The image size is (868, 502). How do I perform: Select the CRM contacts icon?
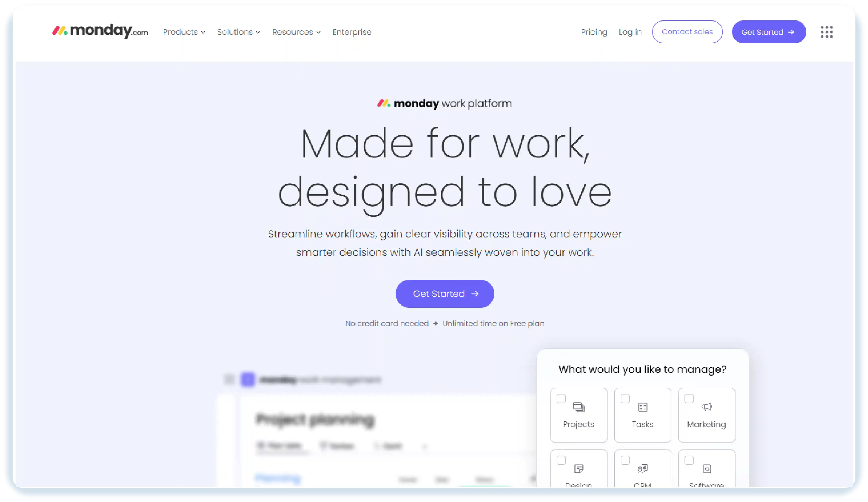642,469
